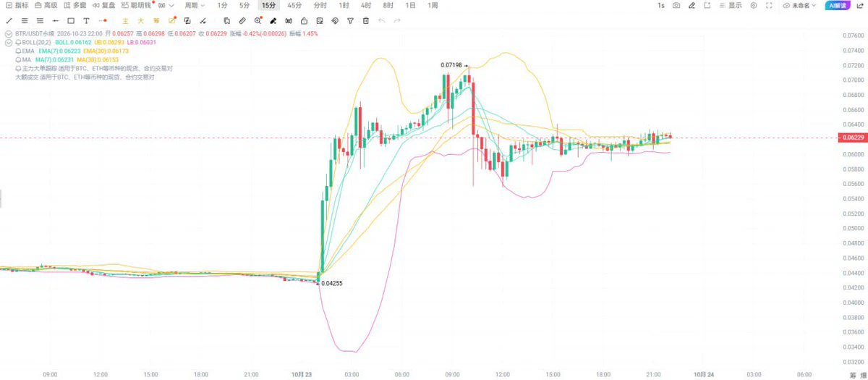The width and height of the screenshot is (868, 380).
Task: Expand the candlestick chart type dropdown
Action: pos(166,6)
